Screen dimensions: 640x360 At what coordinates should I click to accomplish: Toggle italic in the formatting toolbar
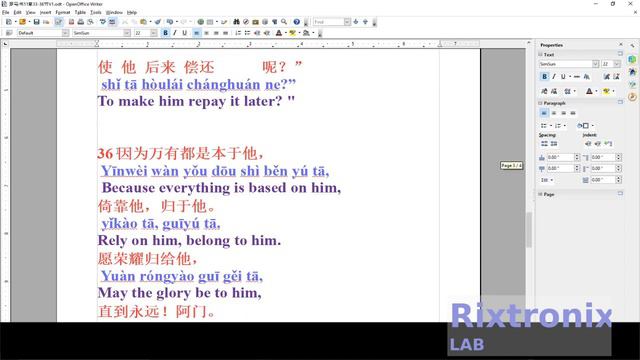pyautogui.click(x=175, y=33)
